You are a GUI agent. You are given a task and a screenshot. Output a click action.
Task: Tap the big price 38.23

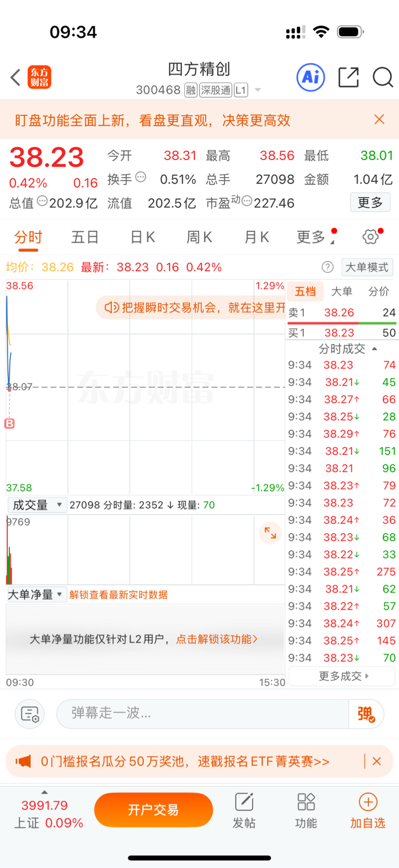(x=47, y=157)
